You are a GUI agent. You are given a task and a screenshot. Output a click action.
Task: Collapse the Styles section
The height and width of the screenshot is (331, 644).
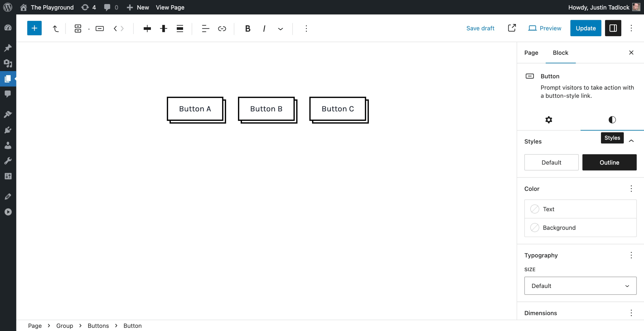(631, 141)
